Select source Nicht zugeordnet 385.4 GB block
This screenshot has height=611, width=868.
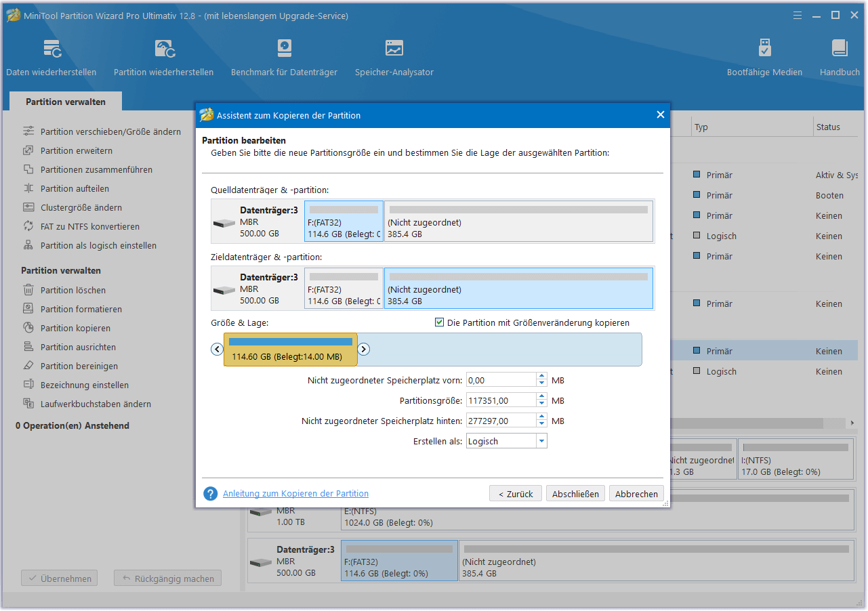pos(518,222)
